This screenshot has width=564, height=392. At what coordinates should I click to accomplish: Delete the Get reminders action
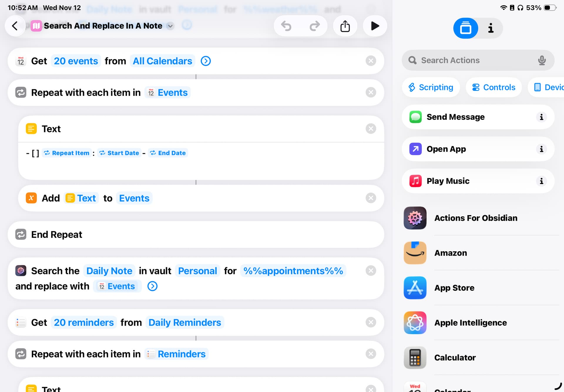point(371,322)
